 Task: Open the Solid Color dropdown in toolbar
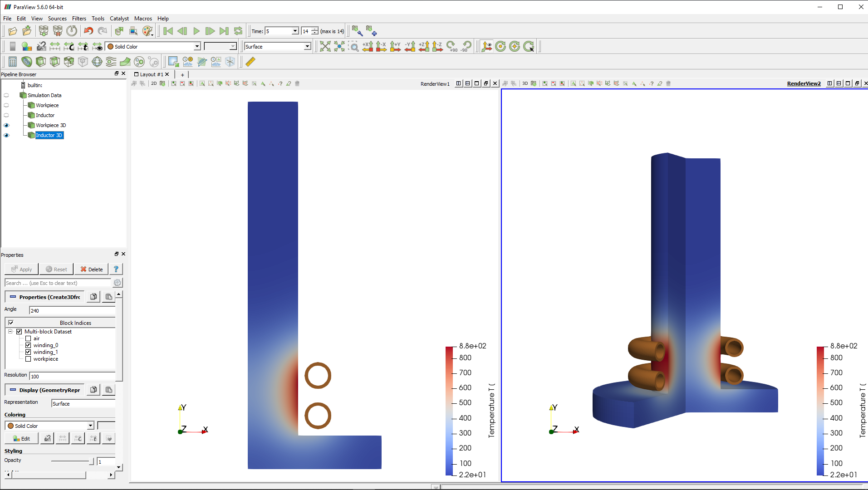153,46
